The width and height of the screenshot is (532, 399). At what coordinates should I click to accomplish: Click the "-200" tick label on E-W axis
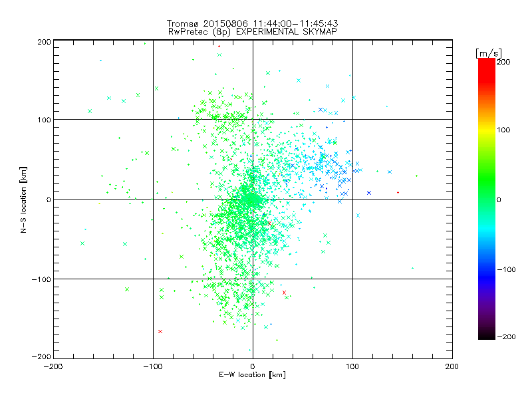tap(53, 366)
